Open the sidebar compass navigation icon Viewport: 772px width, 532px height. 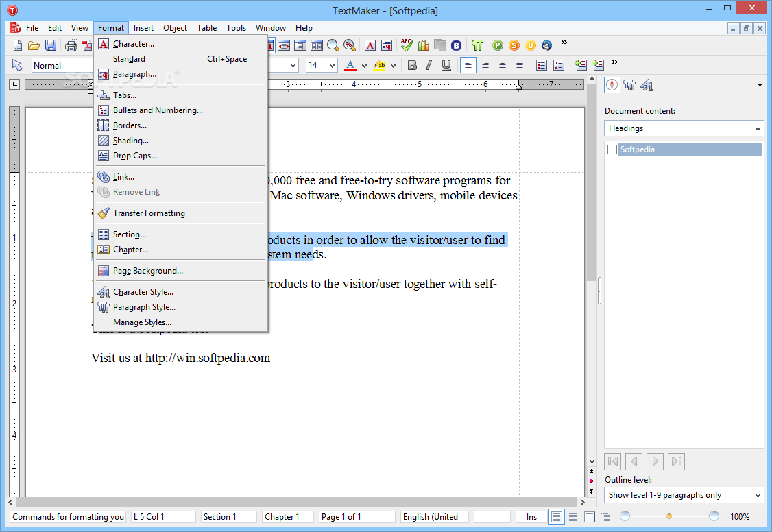612,85
